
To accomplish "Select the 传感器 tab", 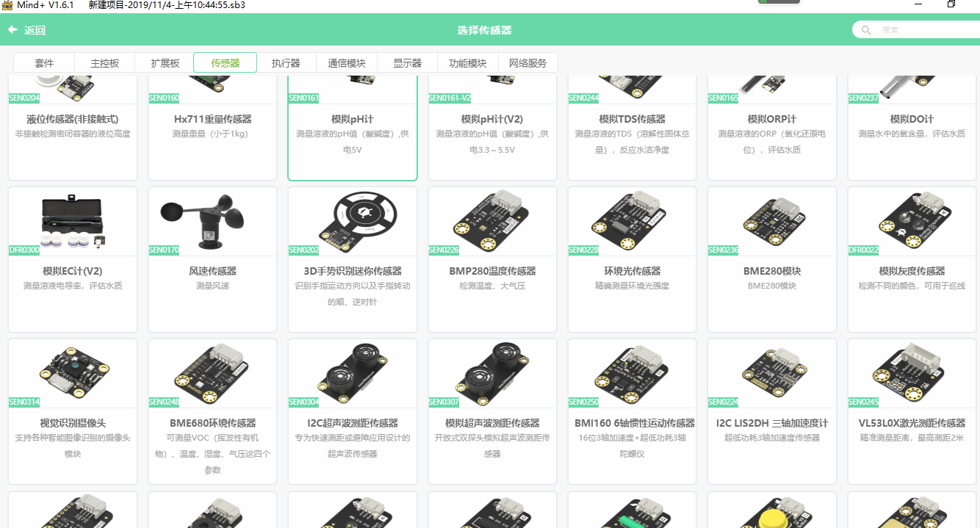I will (x=226, y=63).
